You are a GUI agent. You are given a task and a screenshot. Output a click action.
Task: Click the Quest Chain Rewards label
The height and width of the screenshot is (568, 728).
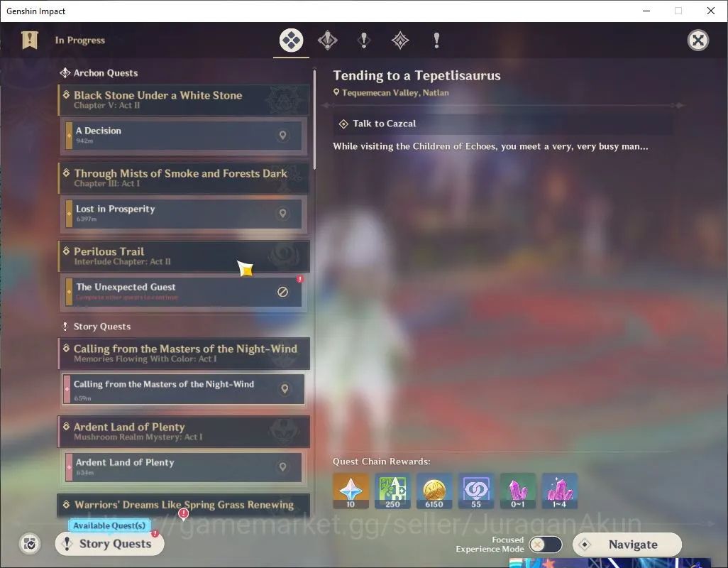pyautogui.click(x=381, y=461)
